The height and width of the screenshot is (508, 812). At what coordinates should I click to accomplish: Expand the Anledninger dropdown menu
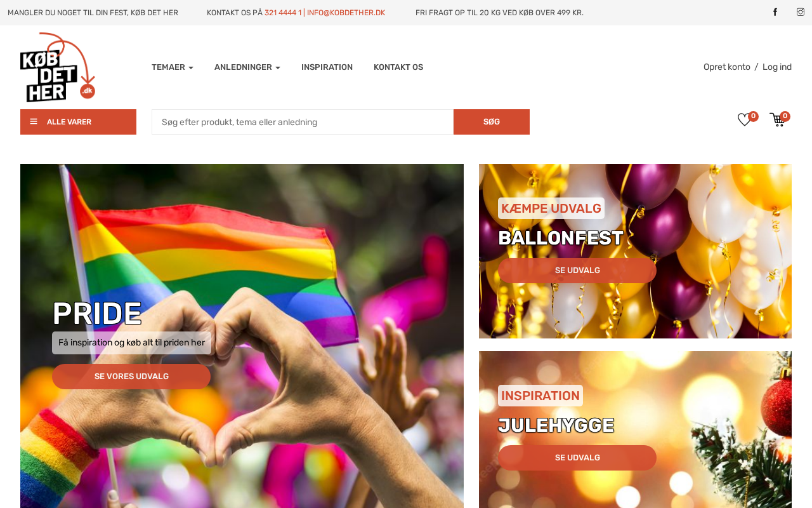coord(247,67)
